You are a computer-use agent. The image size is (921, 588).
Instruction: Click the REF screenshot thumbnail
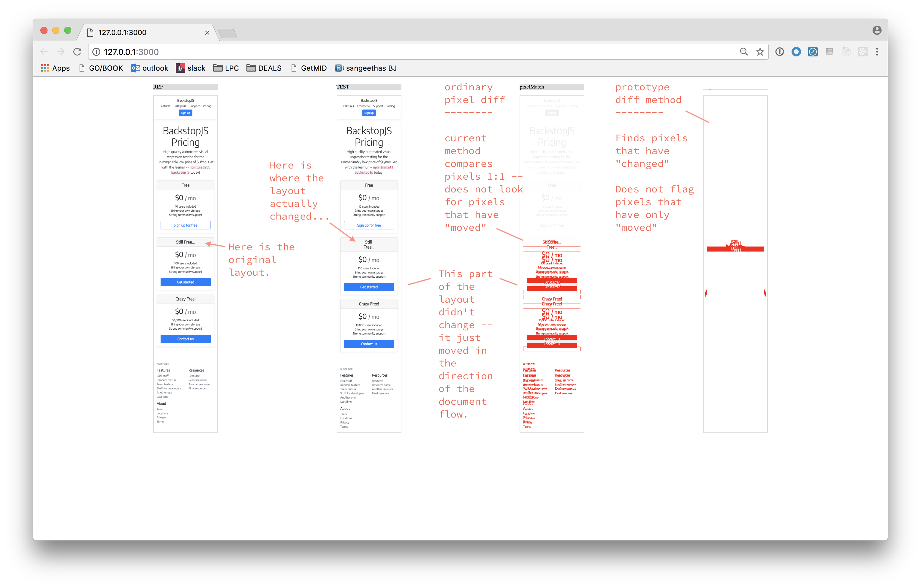186,264
